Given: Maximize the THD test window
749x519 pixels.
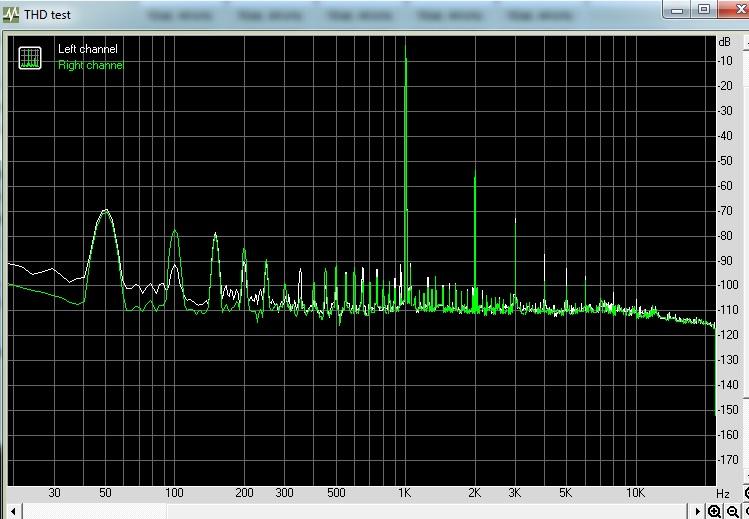Looking at the screenshot, I should pos(704,9).
